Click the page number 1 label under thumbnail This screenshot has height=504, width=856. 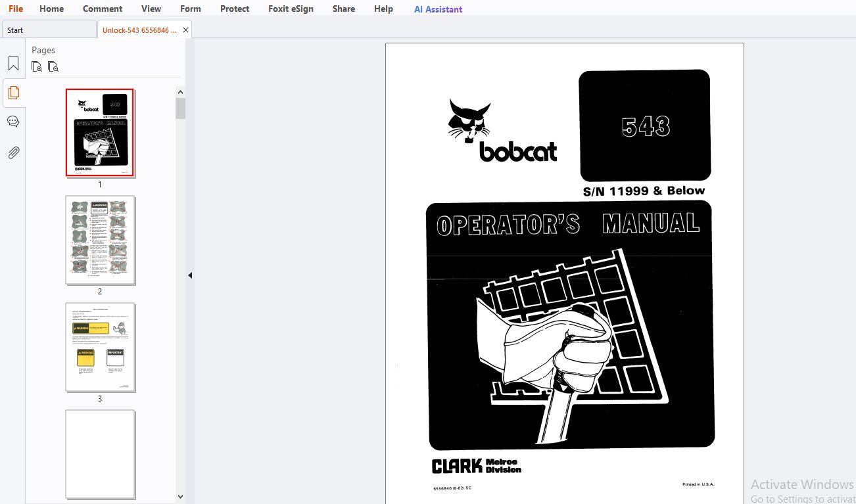[100, 185]
